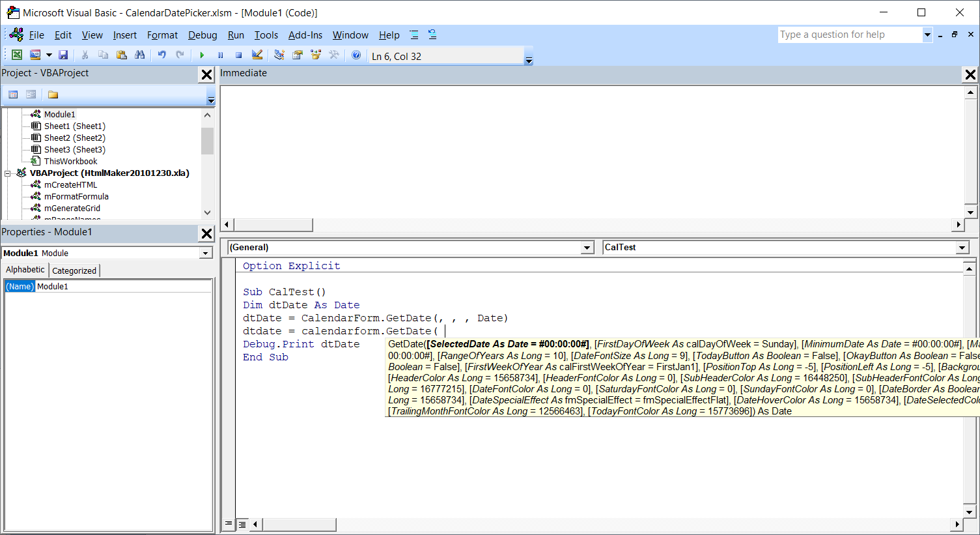Click the Insert UserForm toolbar icon

35,55
